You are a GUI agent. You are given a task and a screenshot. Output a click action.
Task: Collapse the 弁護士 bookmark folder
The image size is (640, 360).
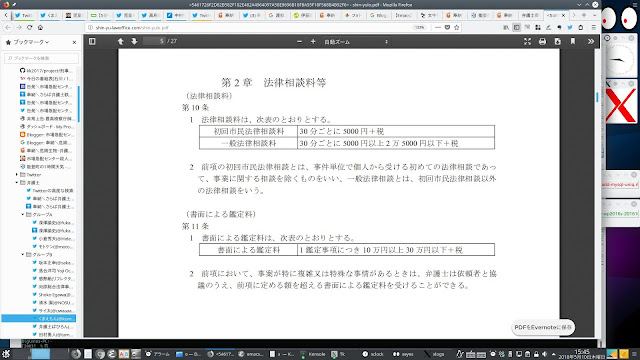pos(17,182)
